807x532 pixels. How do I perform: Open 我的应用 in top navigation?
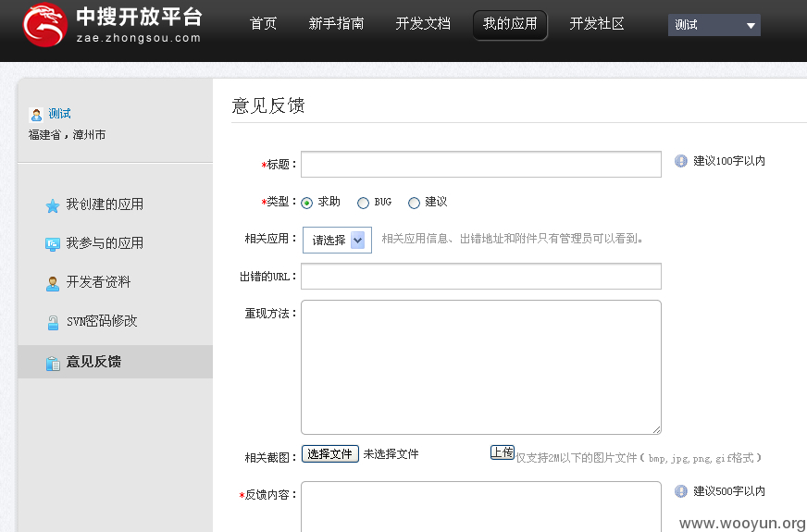[510, 25]
